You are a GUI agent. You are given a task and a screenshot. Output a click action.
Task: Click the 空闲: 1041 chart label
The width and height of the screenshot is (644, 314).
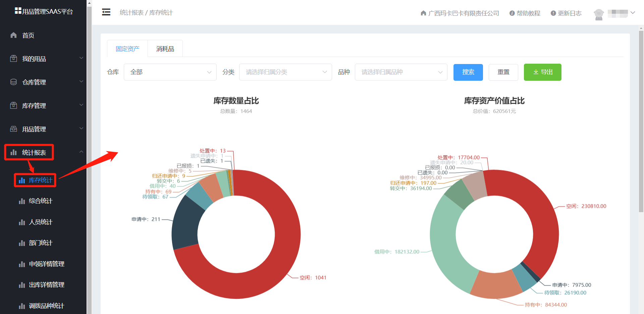[313, 277]
